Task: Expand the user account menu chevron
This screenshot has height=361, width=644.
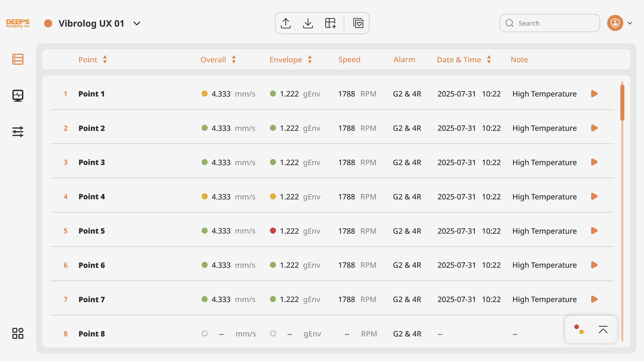Action: pyautogui.click(x=630, y=23)
